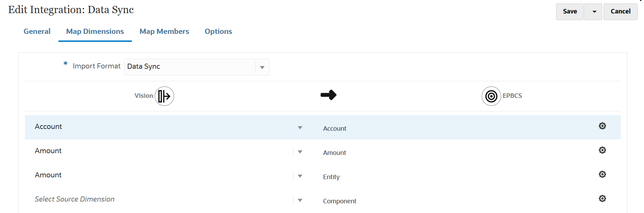The height and width of the screenshot is (213, 644).
Task: Click the EPBCS target icon
Action: tap(491, 96)
